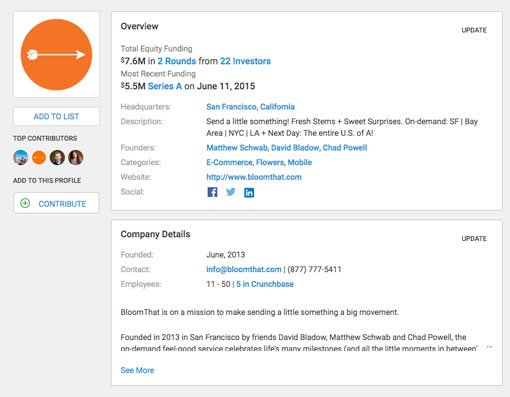The height and width of the screenshot is (397, 510).
Task: Open founder Matthew Schwab's profile
Action: pyautogui.click(x=237, y=148)
